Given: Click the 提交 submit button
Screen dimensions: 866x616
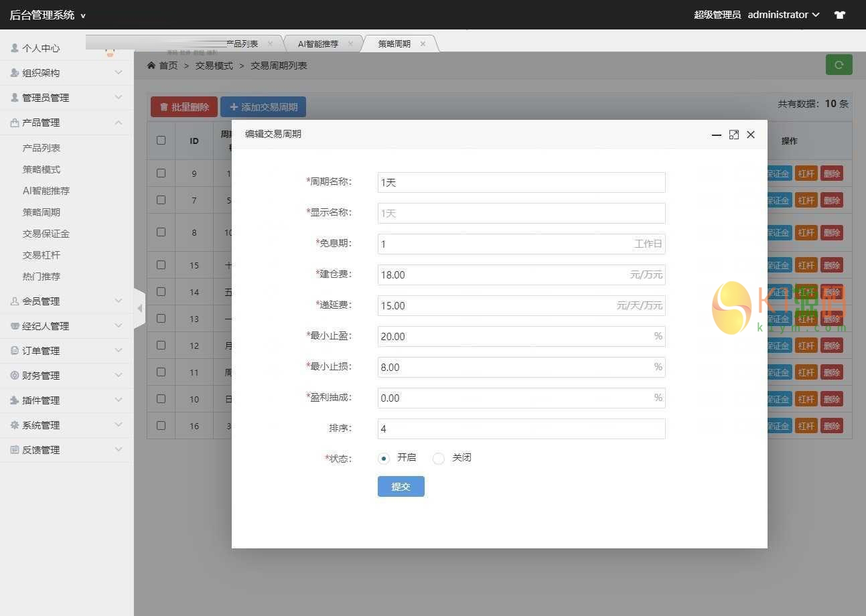Looking at the screenshot, I should click(x=401, y=486).
